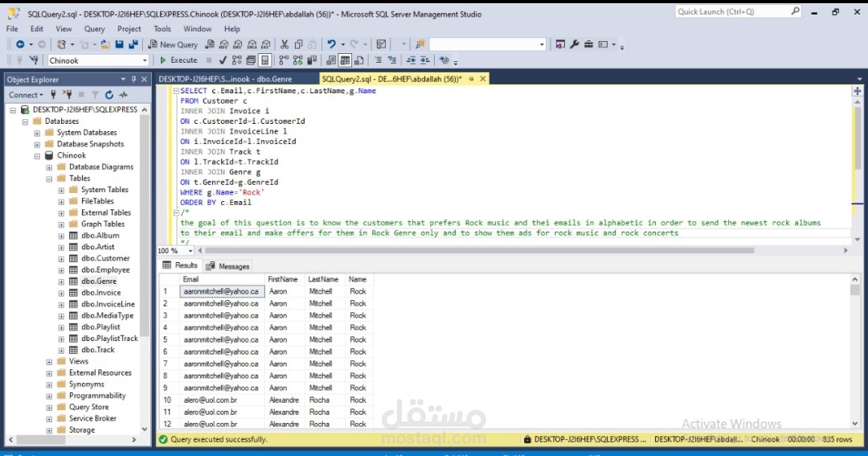Click the Email column header
The width and height of the screenshot is (868, 456).
222,280
